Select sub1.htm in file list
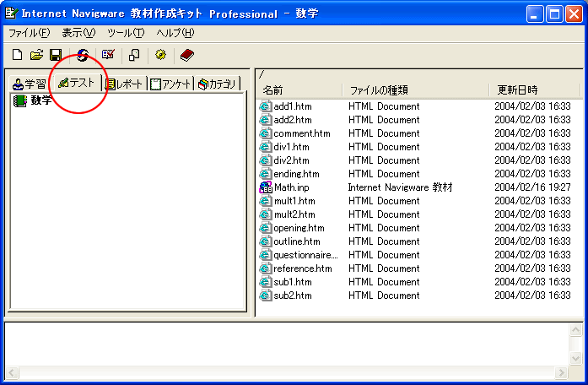 (293, 282)
